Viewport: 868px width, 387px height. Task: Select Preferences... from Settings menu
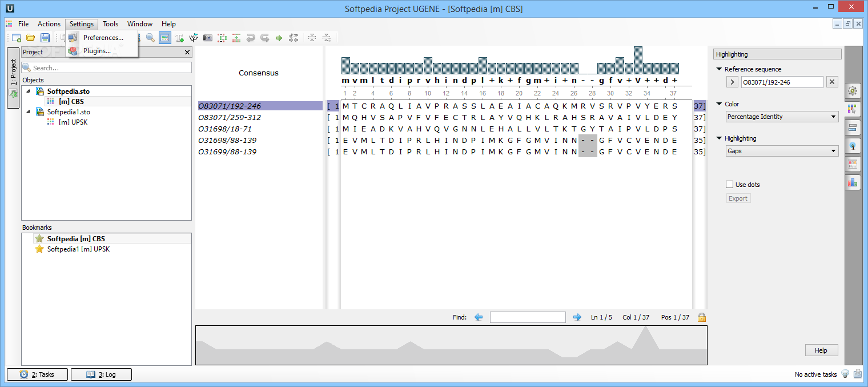coord(102,38)
